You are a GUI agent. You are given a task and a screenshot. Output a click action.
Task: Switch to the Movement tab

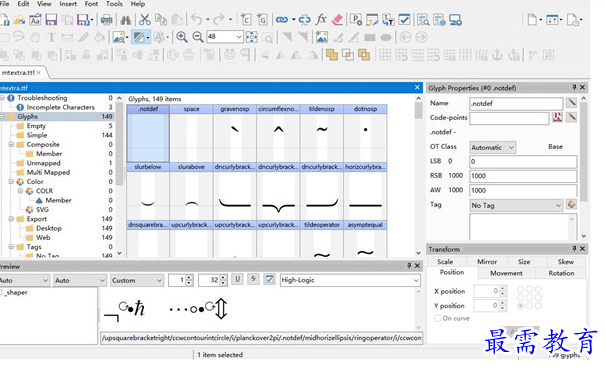pos(506,273)
